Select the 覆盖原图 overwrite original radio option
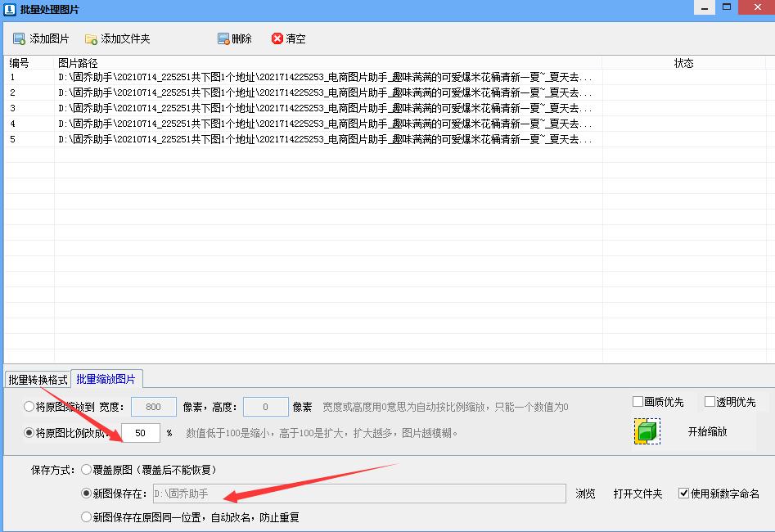 pos(87,469)
